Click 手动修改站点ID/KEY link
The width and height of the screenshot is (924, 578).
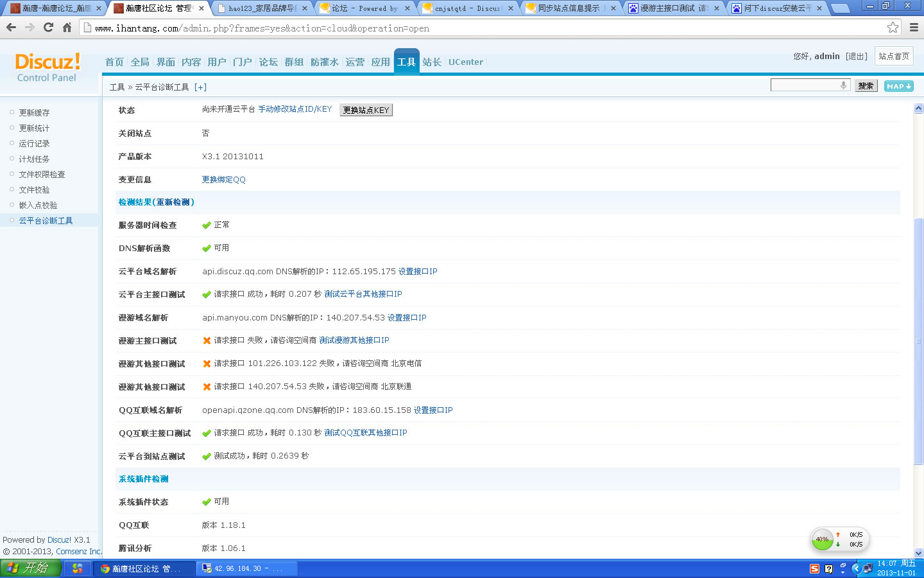(295, 109)
